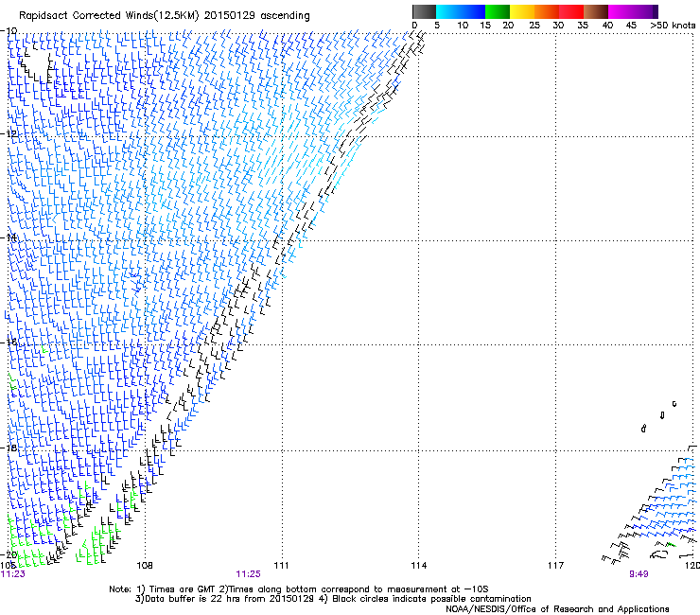Click the legend label "35"

tap(583, 26)
